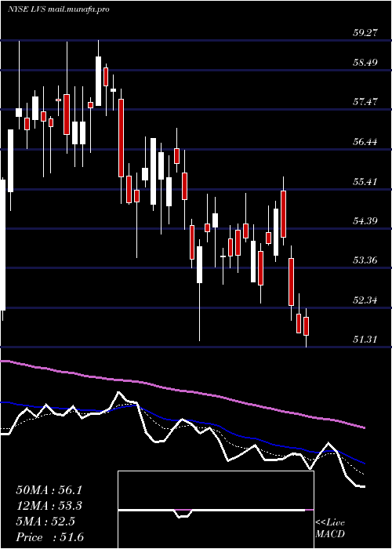The width and height of the screenshot is (392, 549).
Task: Click the 53.36 price axis label
Action: tap(365, 260)
